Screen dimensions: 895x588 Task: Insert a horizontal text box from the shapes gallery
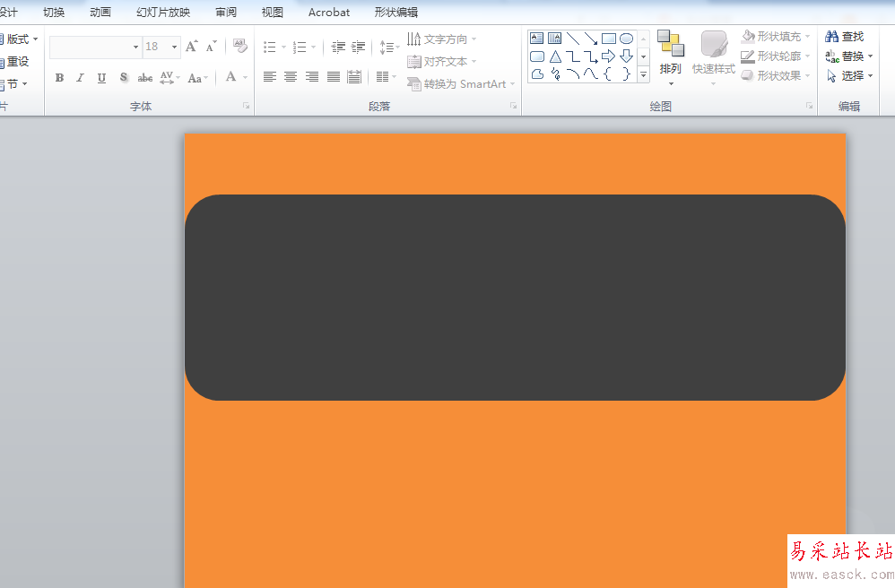click(x=536, y=39)
